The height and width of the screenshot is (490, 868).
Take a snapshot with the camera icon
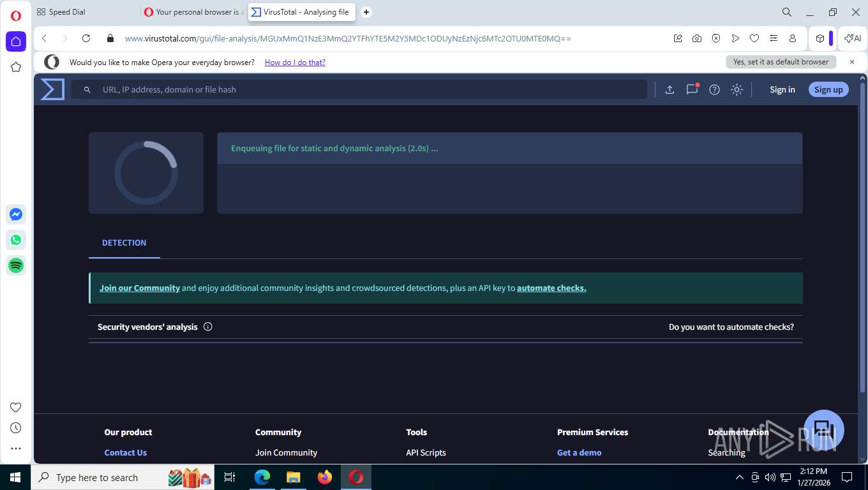[x=697, y=38]
